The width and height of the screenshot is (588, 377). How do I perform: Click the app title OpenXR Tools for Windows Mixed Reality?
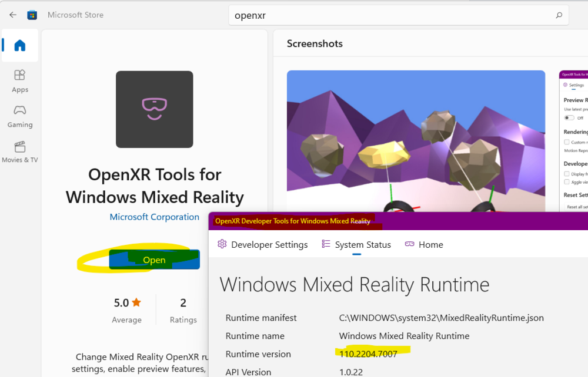[155, 186]
